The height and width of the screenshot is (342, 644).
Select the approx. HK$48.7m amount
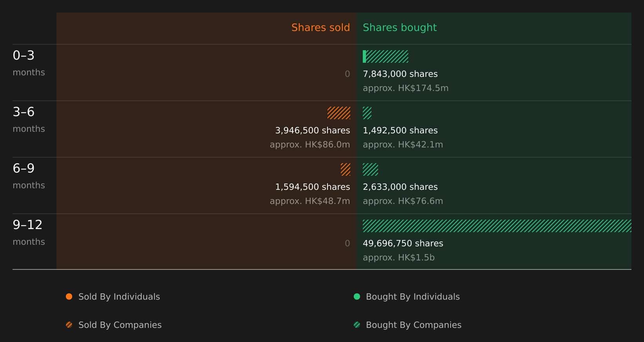tap(310, 201)
